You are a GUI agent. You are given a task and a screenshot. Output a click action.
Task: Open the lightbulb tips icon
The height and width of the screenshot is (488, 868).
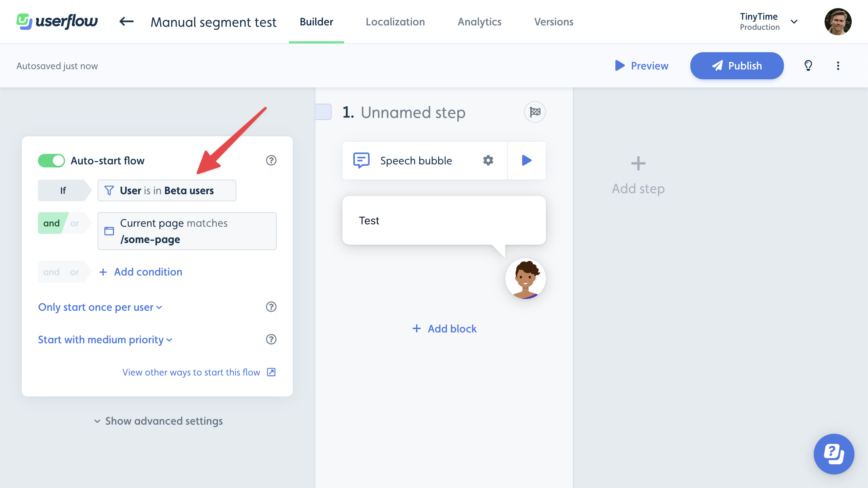coord(808,65)
